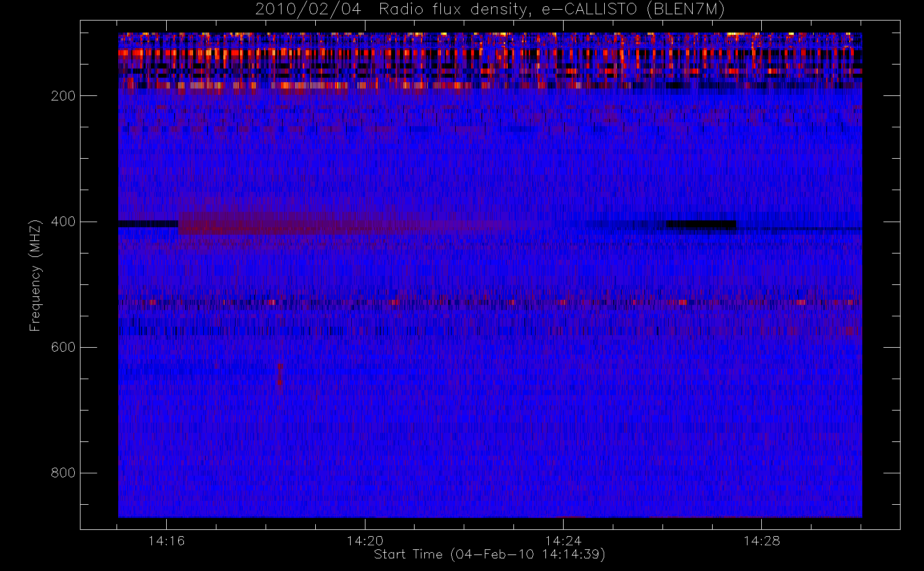Click the Start Time axis caption
924x571 pixels.
[489, 554]
